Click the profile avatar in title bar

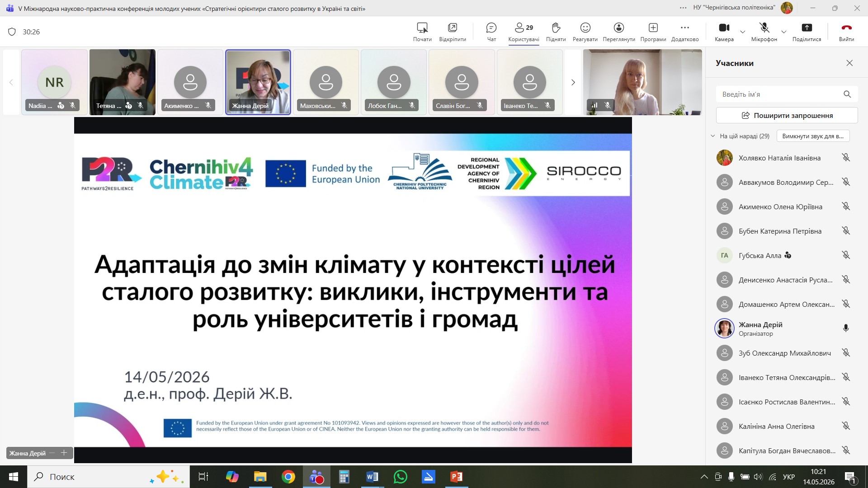pyautogui.click(x=787, y=8)
